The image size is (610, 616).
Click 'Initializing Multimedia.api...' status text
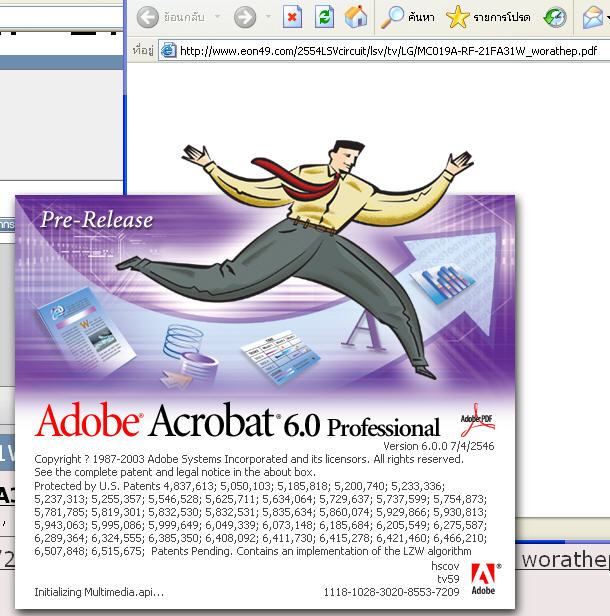coord(99,592)
